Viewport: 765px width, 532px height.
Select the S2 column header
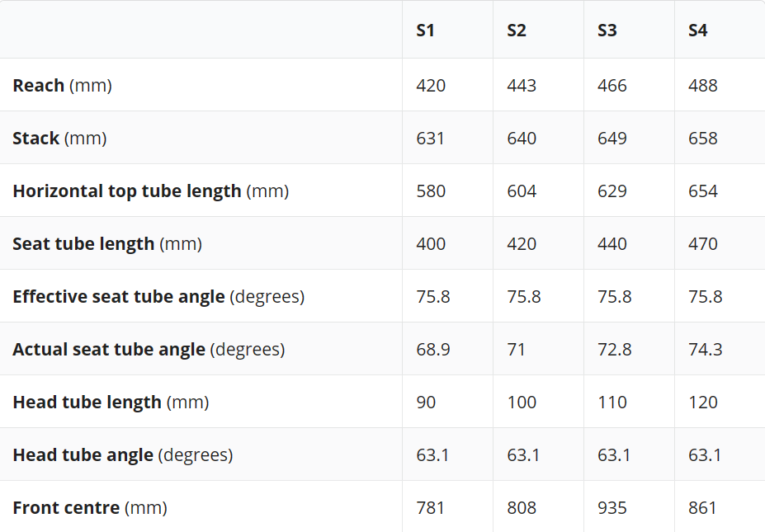516,31
